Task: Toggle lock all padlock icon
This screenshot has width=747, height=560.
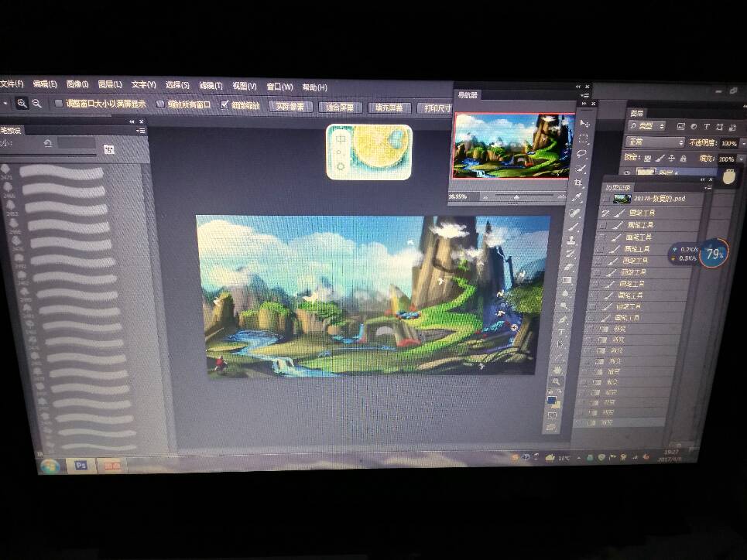Action: 684,158
